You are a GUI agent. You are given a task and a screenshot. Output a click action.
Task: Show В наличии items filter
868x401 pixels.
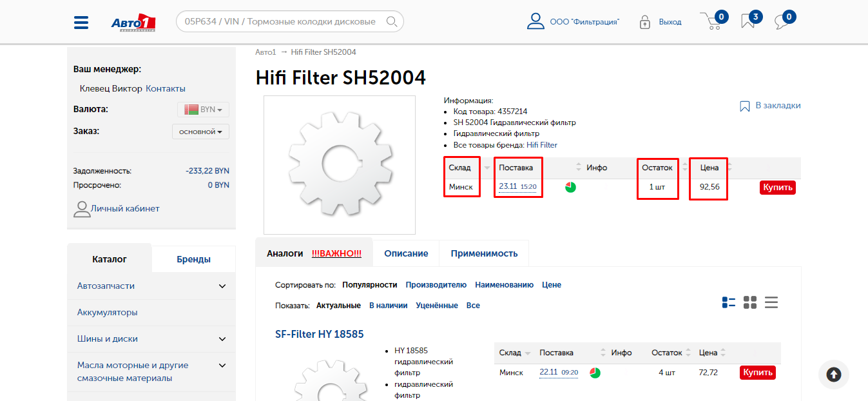[x=389, y=306]
